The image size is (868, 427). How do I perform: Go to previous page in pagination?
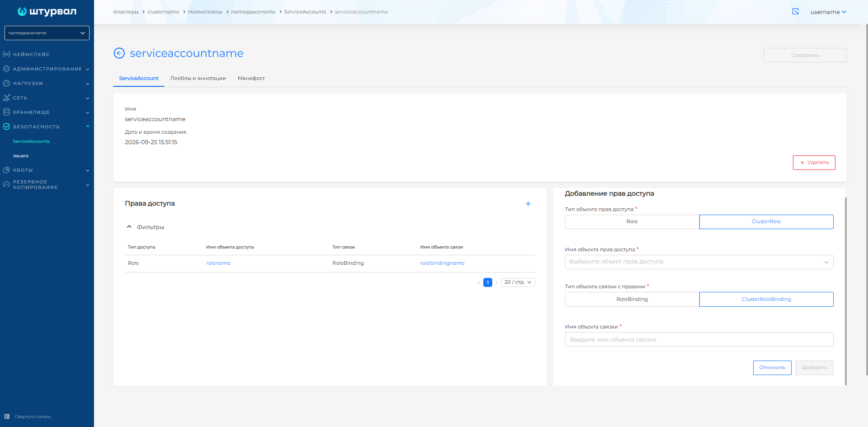(479, 282)
